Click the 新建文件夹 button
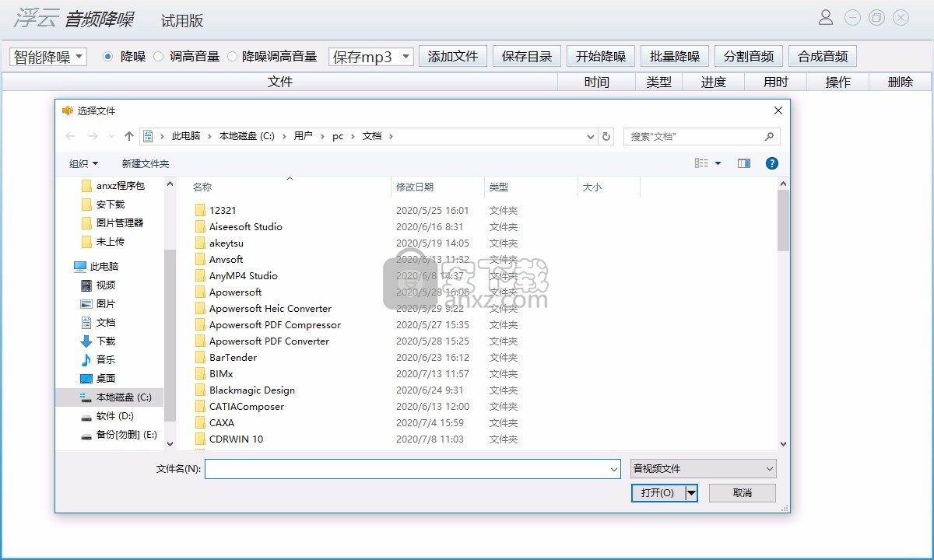The image size is (934, 560). pyautogui.click(x=146, y=163)
